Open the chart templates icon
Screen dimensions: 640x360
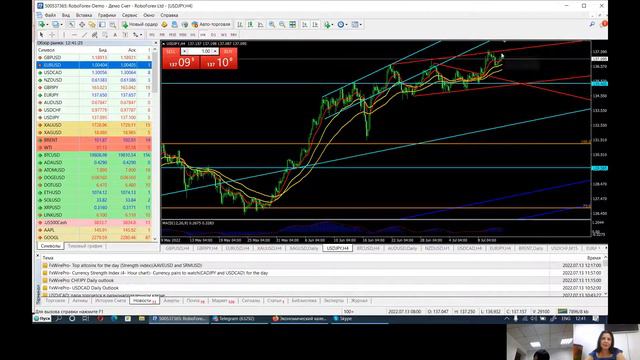pos(354,24)
